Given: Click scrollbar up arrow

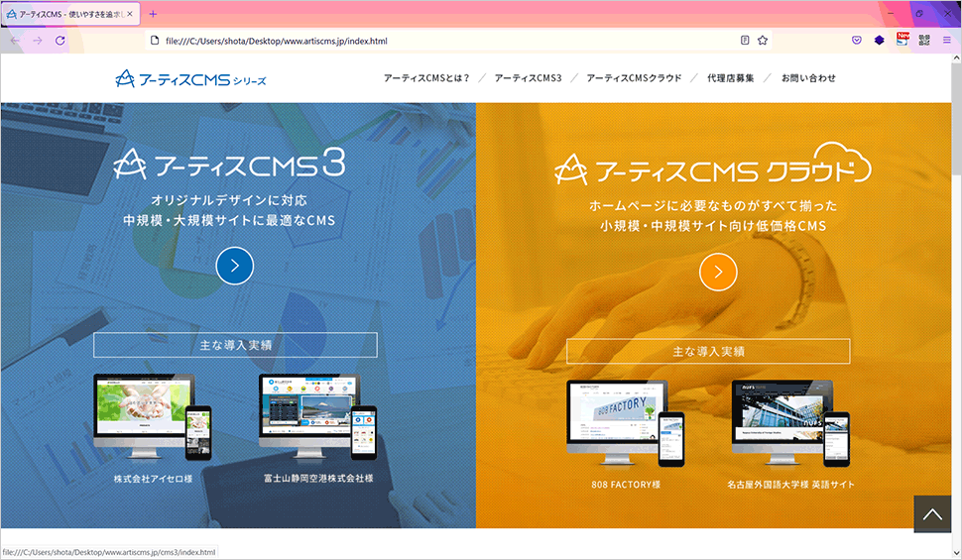Looking at the screenshot, I should (x=956, y=58).
